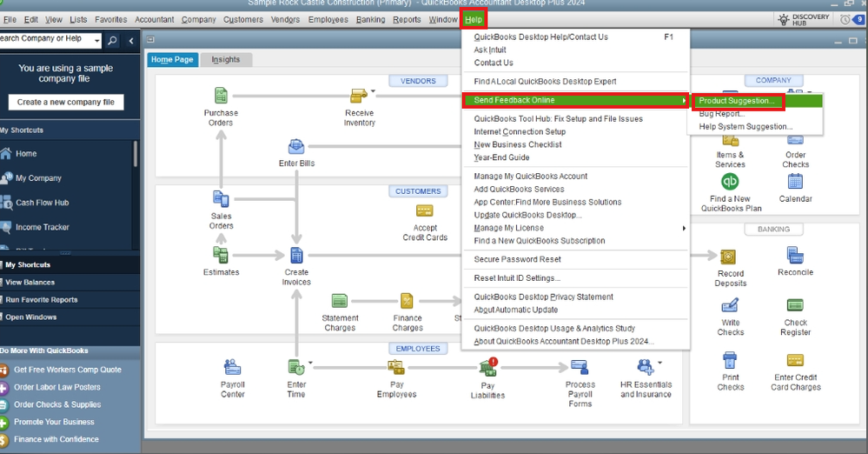Open the Reports menu

(407, 19)
